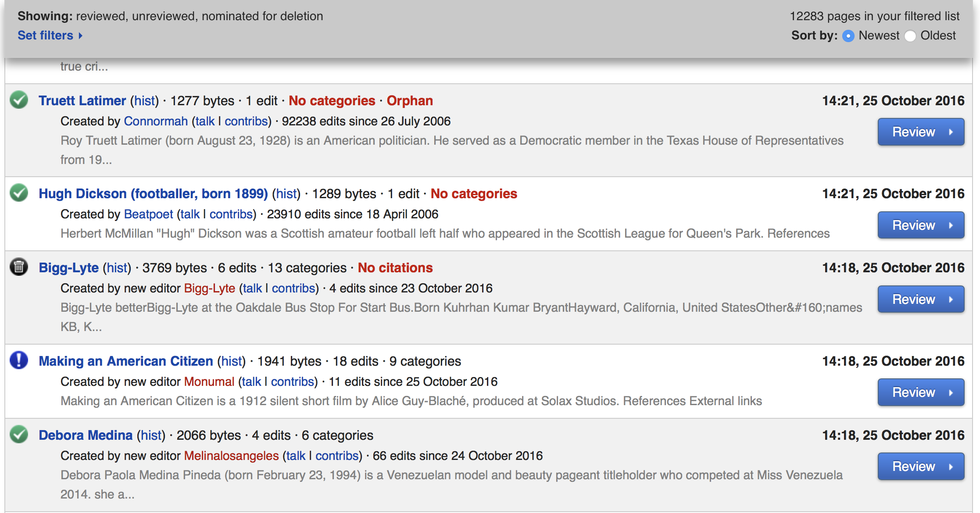
Task: Open creator Bigg-Lyte's red user link
Action: [x=210, y=288]
